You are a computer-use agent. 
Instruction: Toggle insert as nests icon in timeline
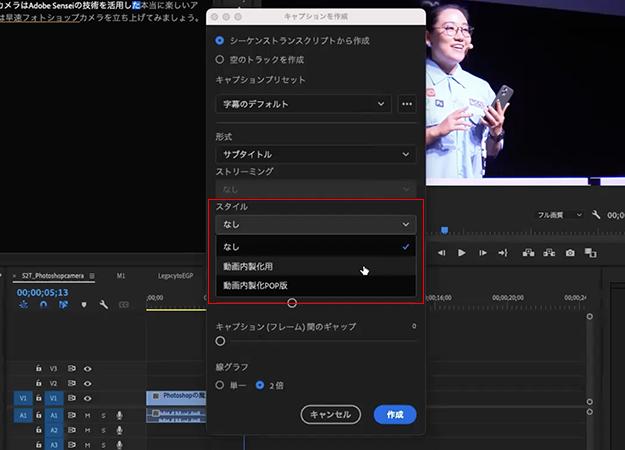click(x=24, y=305)
